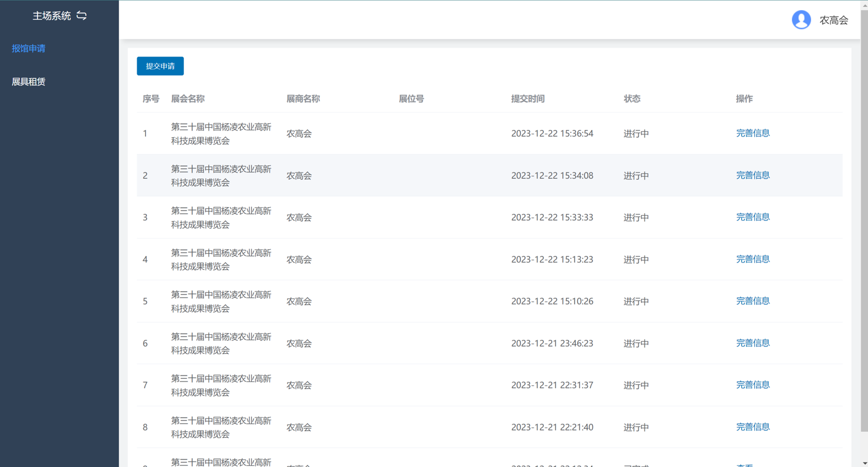Image resolution: width=868 pixels, height=467 pixels.
Task: Click the 展商名称 column header
Action: click(303, 99)
